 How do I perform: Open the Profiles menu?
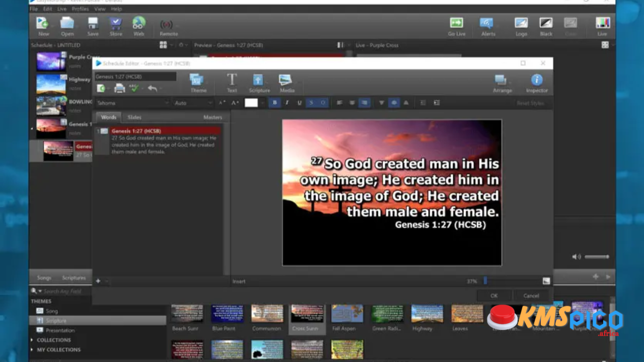pyautogui.click(x=80, y=9)
